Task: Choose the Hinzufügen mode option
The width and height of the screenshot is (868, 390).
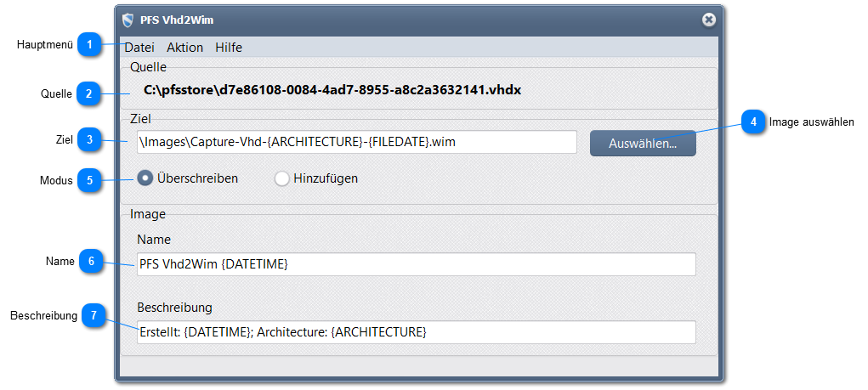Action: [x=282, y=178]
